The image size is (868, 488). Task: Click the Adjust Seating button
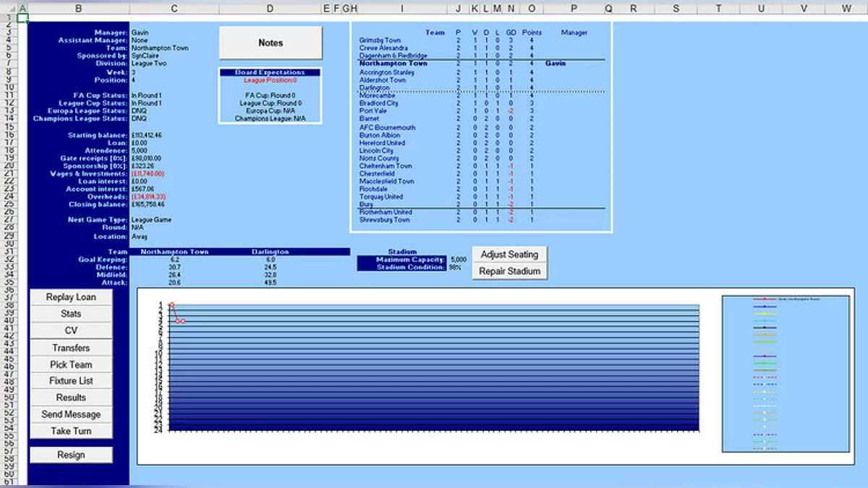point(509,254)
